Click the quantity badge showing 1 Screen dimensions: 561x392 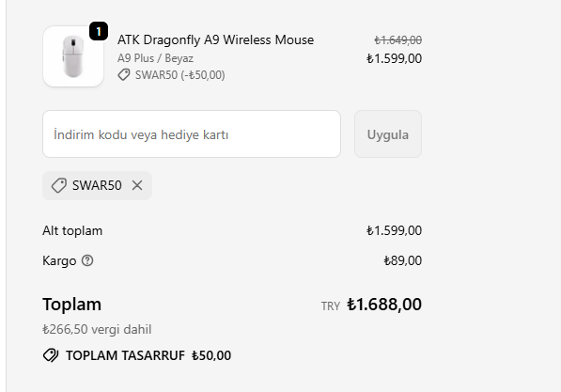[99, 31]
